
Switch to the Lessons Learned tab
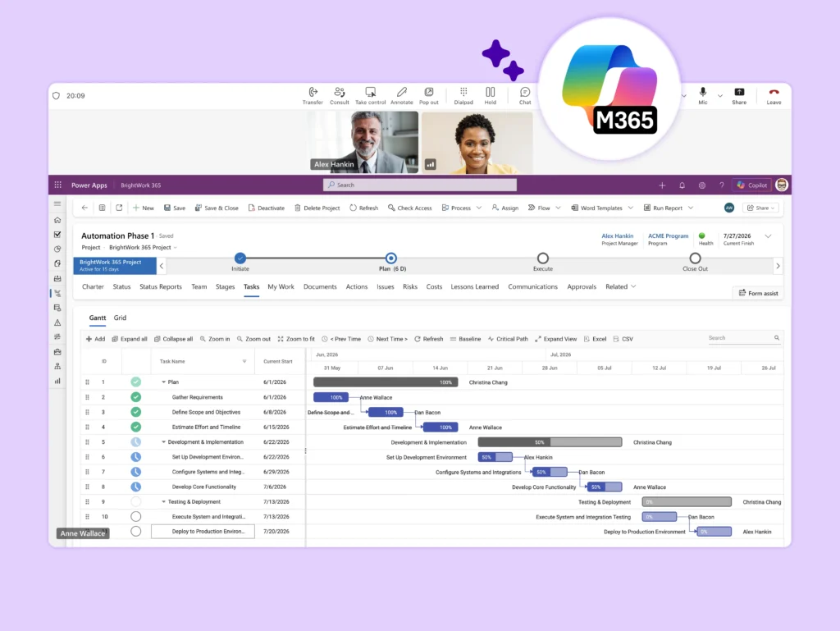tap(475, 287)
